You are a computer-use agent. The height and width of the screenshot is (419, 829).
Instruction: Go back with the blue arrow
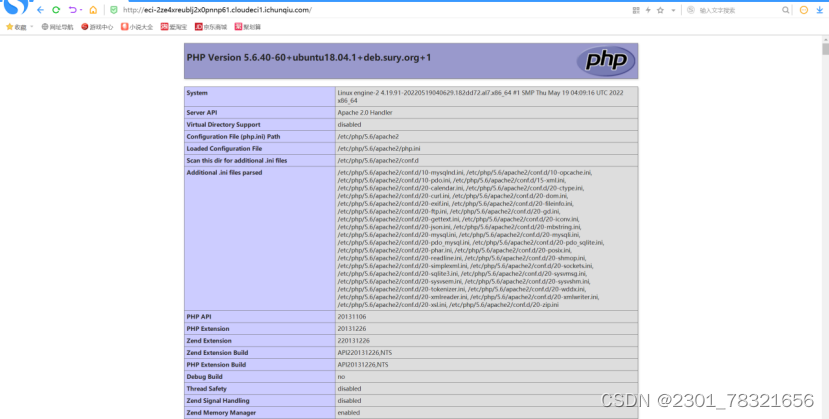(x=40, y=10)
